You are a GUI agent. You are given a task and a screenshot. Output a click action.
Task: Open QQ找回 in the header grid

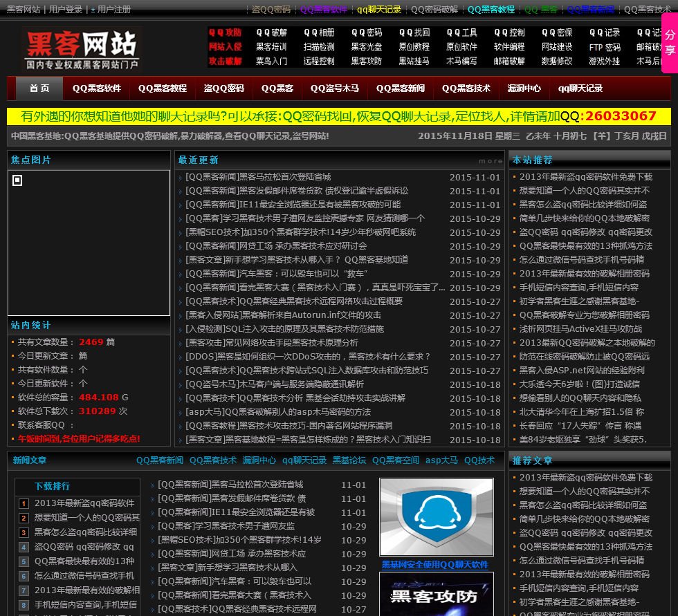click(414, 32)
